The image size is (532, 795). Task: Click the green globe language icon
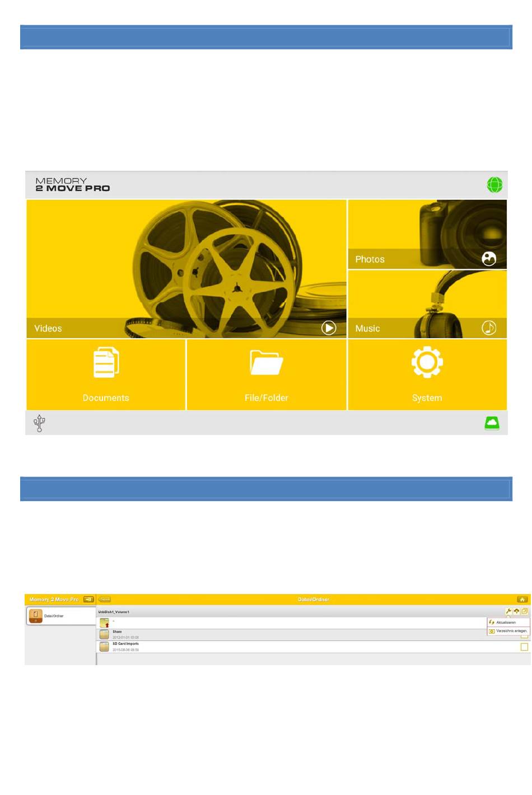494,185
